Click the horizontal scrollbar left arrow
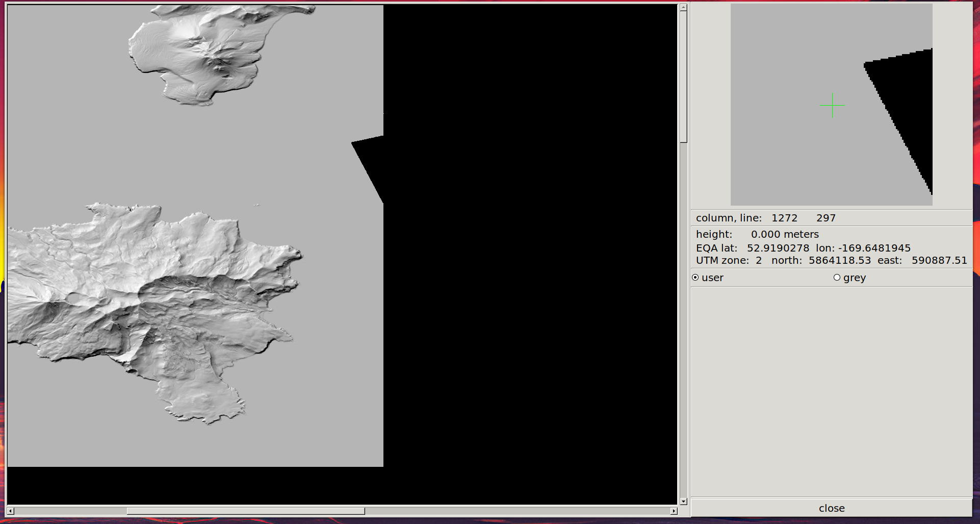The width and height of the screenshot is (980, 524). (x=10, y=511)
